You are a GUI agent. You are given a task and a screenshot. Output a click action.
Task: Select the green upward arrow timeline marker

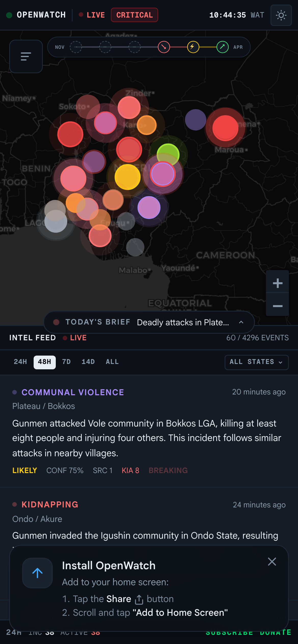coord(222,47)
